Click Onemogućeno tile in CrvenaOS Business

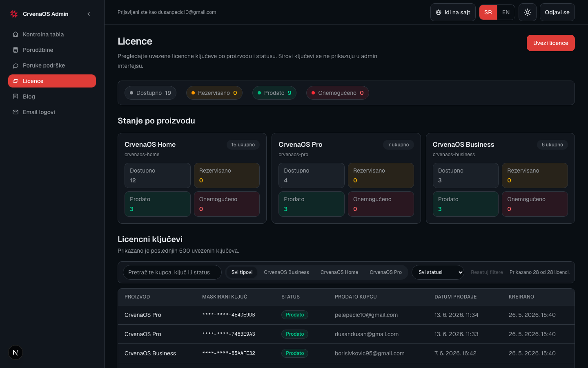[535, 204]
